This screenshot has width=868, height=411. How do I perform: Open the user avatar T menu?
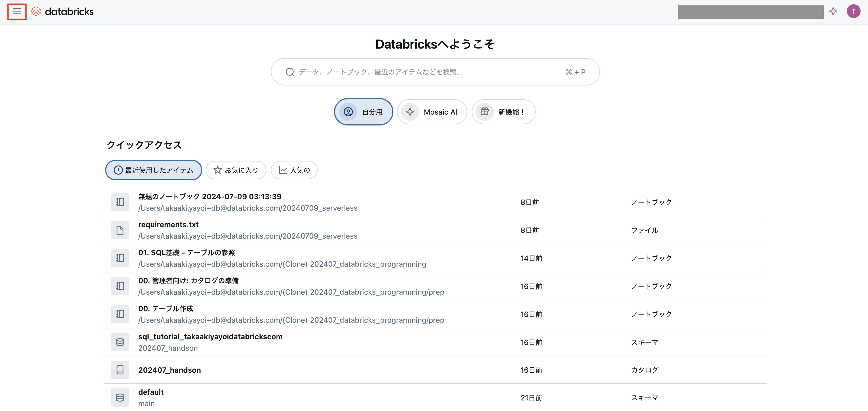(x=853, y=11)
